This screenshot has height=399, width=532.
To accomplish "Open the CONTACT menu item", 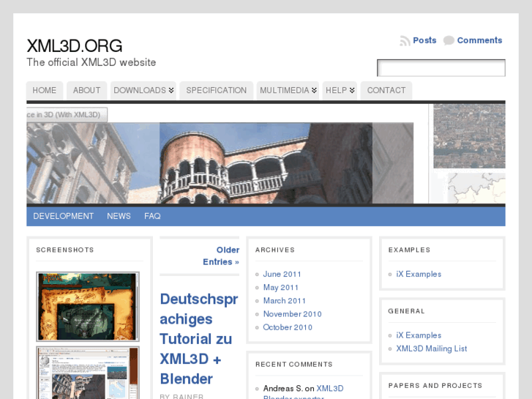I will pyautogui.click(x=386, y=90).
